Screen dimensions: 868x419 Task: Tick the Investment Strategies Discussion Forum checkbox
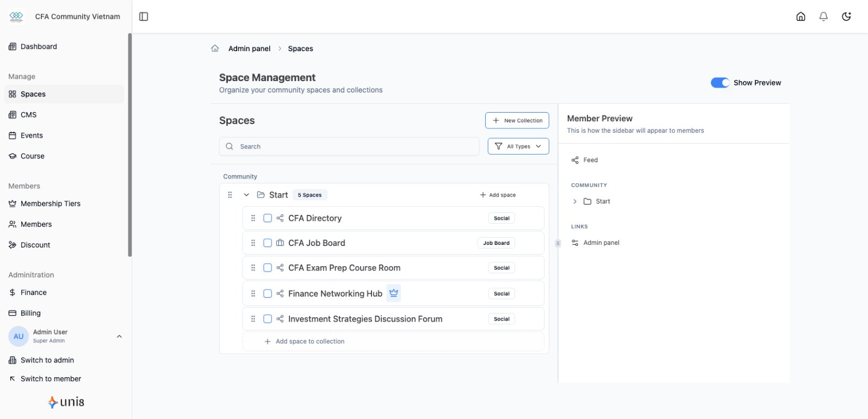coord(268,319)
